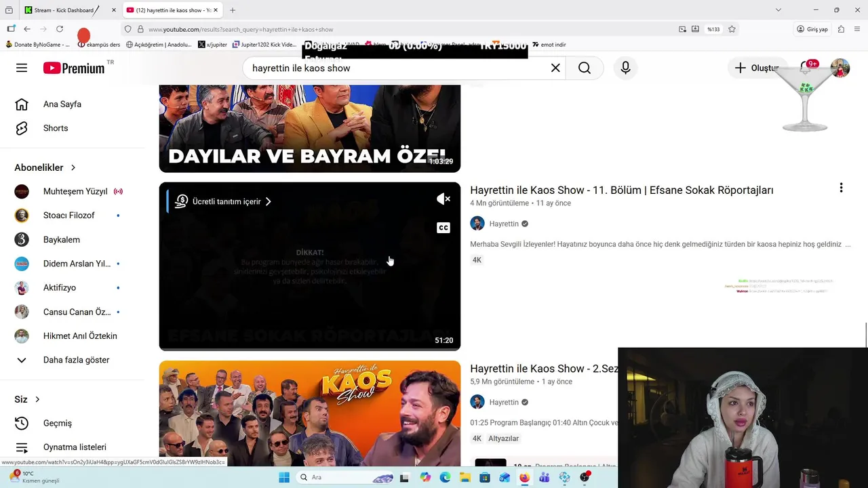Open the more options menu for 11. Bölüm

(841, 188)
